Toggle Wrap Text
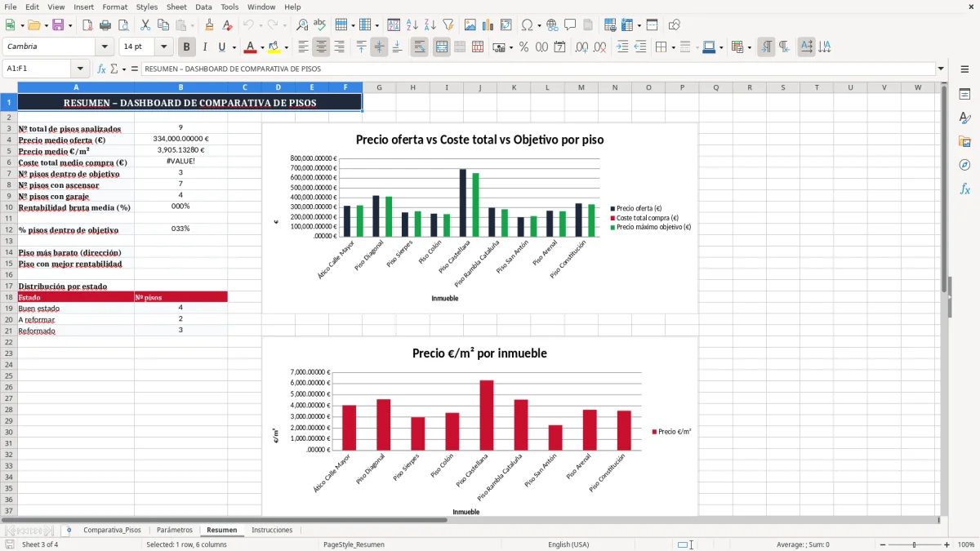Viewport: 980px width, 551px height. coord(420,47)
